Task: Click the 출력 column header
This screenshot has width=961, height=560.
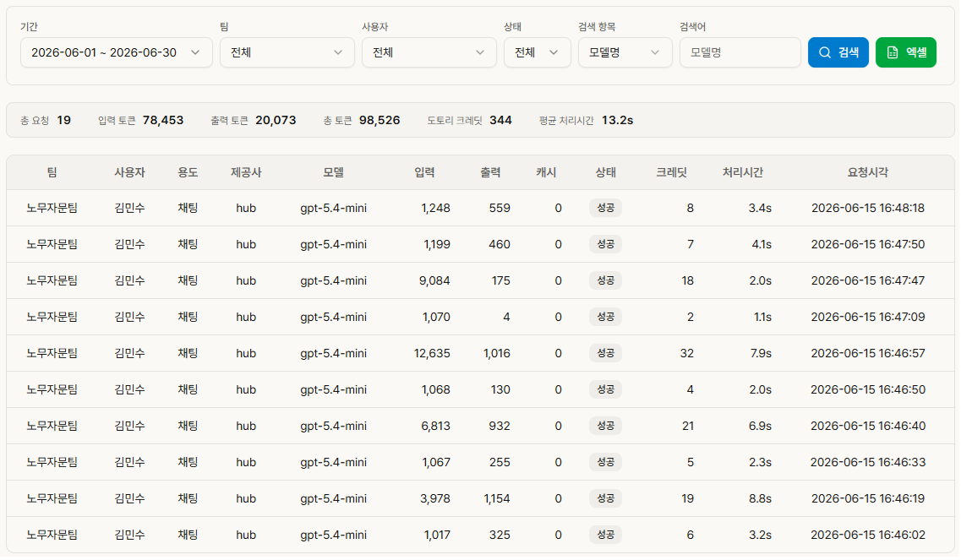Action: tap(489, 173)
